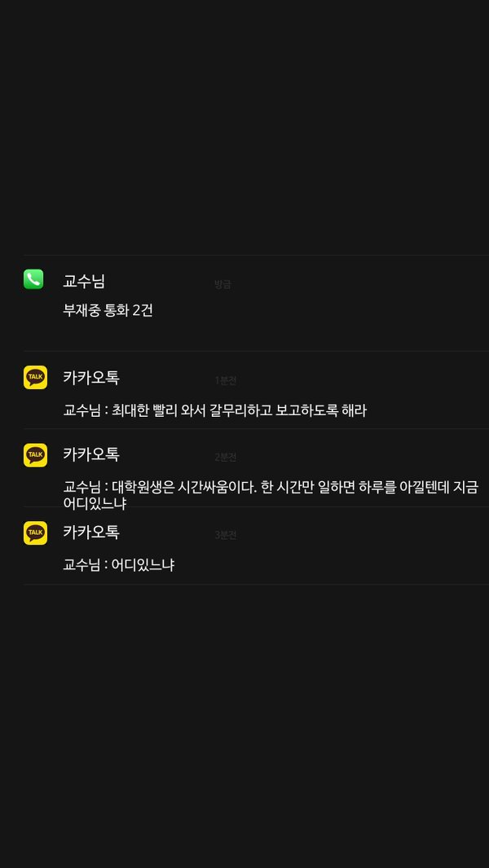Open the 교수님 missed call notification title
This screenshot has height=868, width=489.
[x=84, y=281]
